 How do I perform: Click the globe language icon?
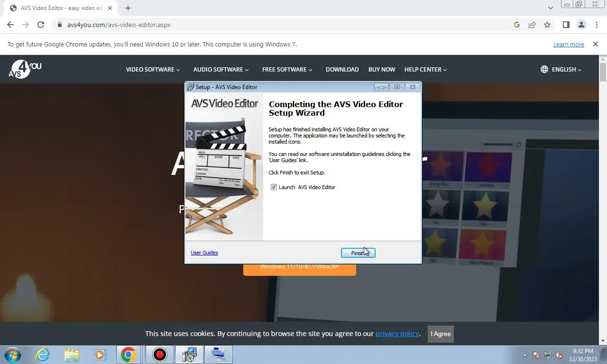544,69
